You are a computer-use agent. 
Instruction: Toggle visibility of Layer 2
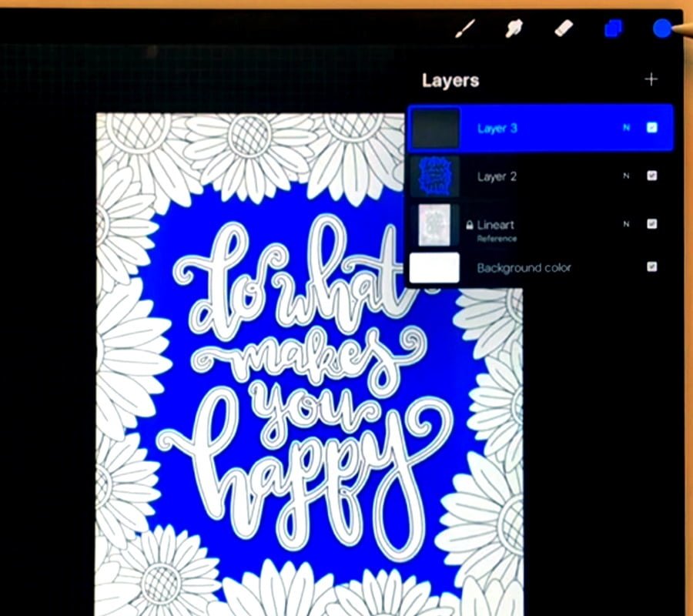[x=652, y=176]
